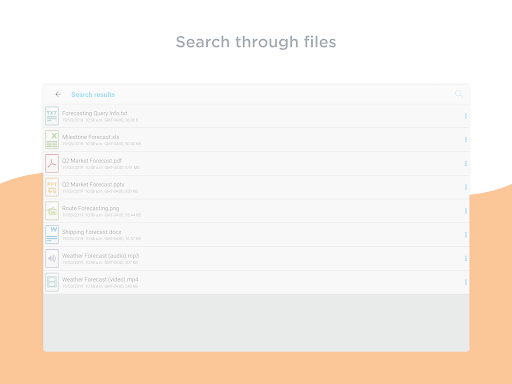Image resolution: width=512 pixels, height=384 pixels.
Task: Click the video icon for Weather Forecast mp4
Action: tap(52, 282)
